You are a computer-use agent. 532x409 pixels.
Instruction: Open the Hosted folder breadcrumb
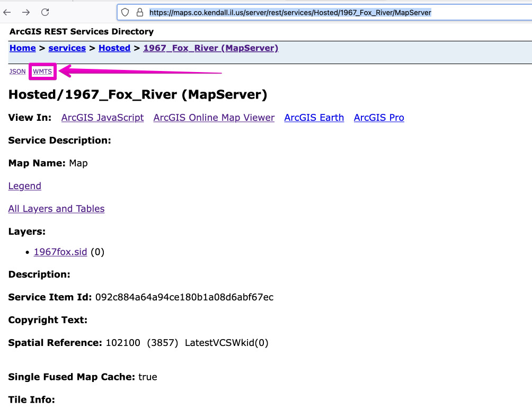pos(114,48)
